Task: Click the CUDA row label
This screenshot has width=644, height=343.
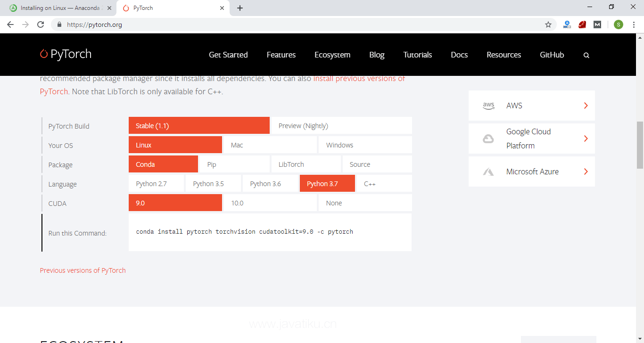Action: [58, 204]
